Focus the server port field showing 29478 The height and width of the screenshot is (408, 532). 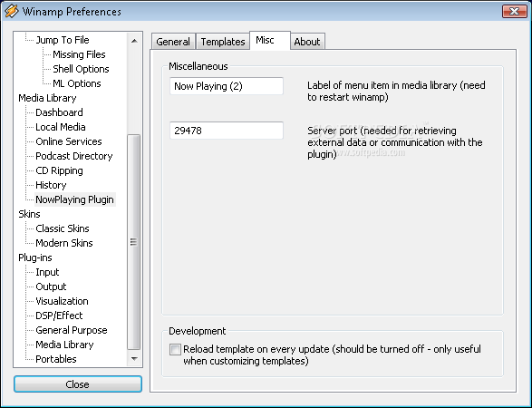click(x=227, y=131)
